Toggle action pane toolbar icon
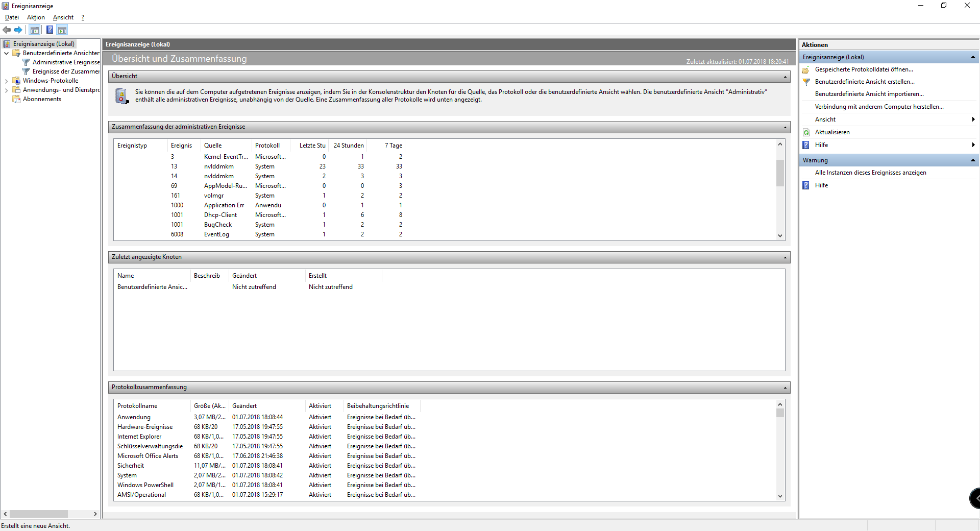Viewport: 980px width, 531px height. [x=62, y=30]
